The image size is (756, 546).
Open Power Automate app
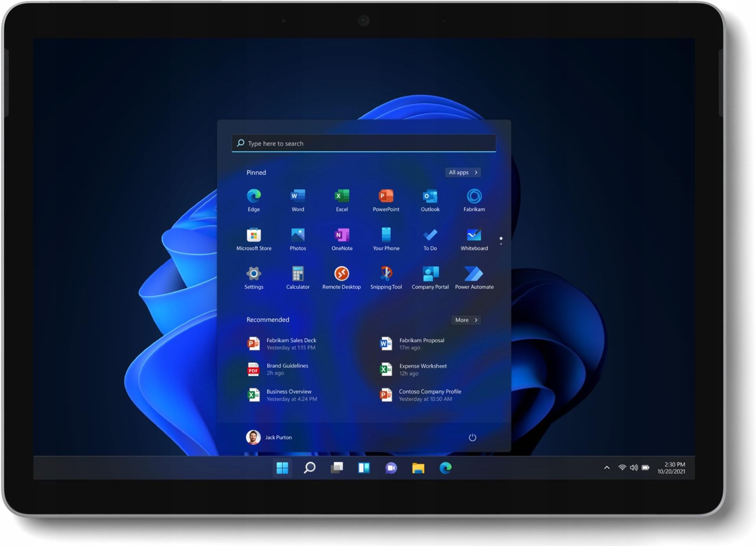click(x=474, y=277)
